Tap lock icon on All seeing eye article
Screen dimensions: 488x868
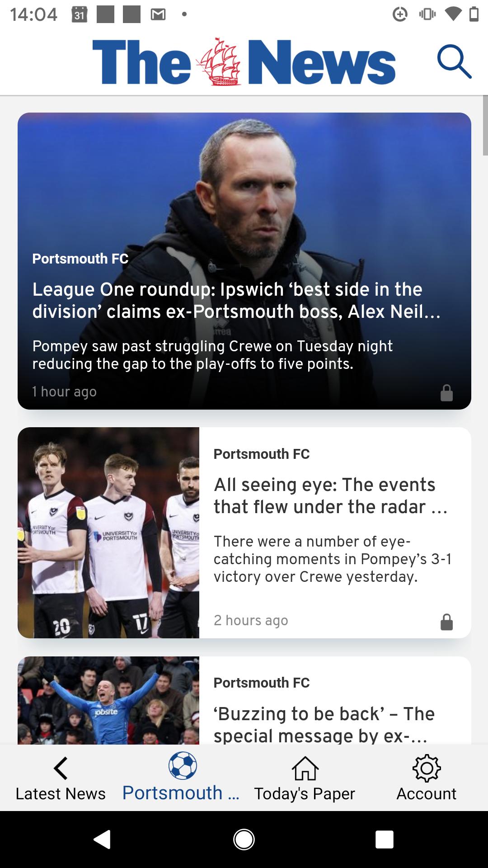point(446,622)
